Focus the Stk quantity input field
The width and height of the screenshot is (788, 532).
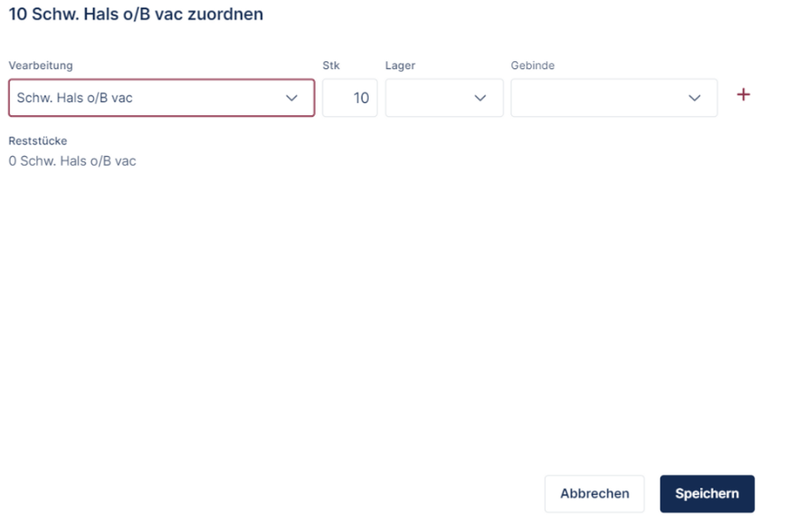click(350, 98)
